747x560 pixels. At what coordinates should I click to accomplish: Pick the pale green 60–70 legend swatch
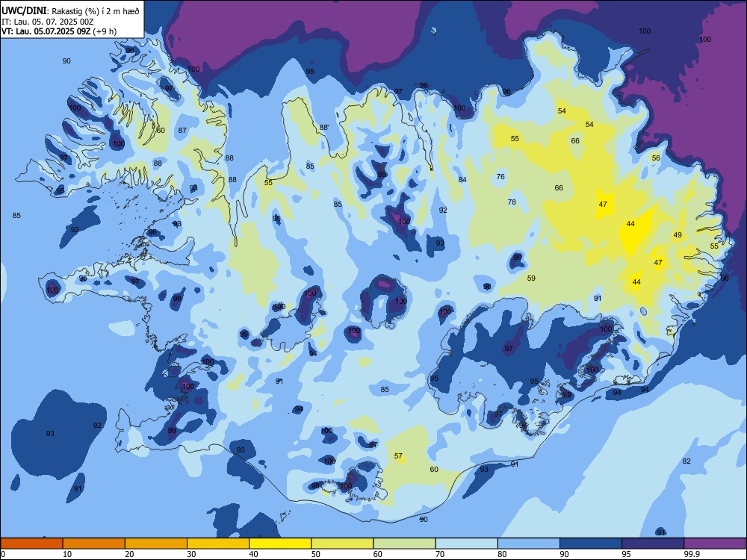pyautogui.click(x=404, y=544)
